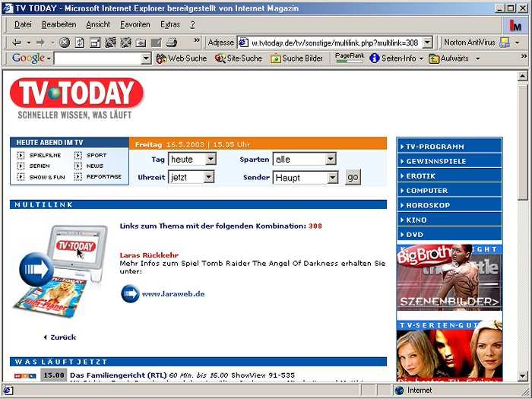Viewport: 532px width, 399px height.
Task: Open the address bar dropdown
Action: click(427, 43)
